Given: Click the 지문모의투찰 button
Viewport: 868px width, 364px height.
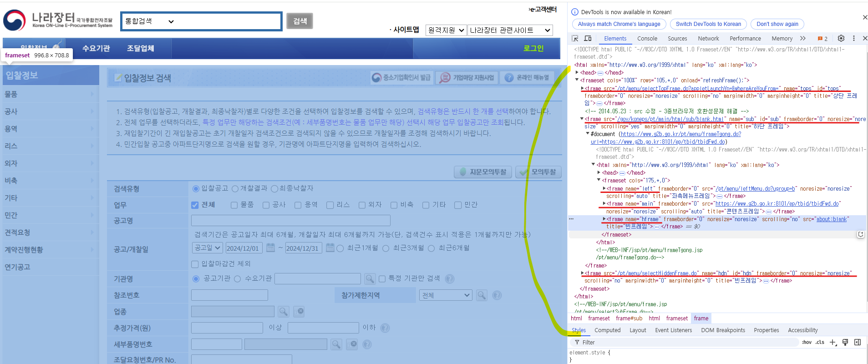Looking at the screenshot, I should pyautogui.click(x=483, y=172).
